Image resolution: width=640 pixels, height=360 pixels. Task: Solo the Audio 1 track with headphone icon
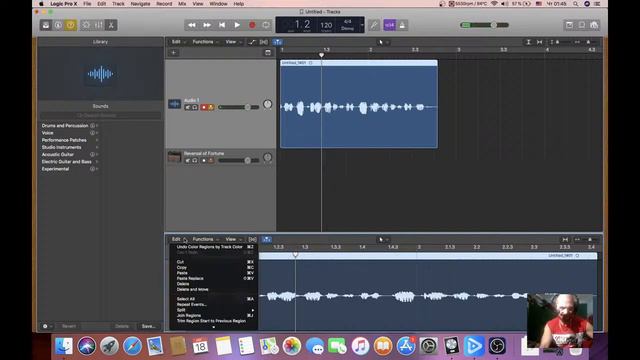[x=195, y=107]
